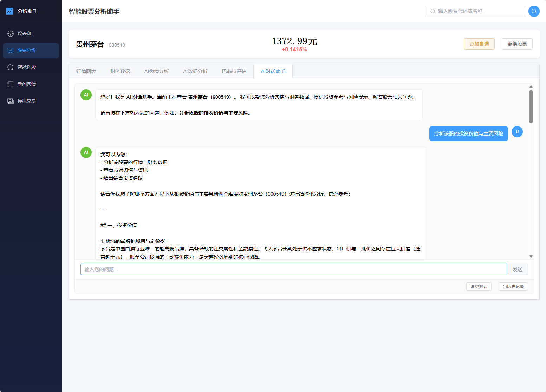The width and height of the screenshot is (546, 392).
Task: Click the blue round search button
Action: 534,11
